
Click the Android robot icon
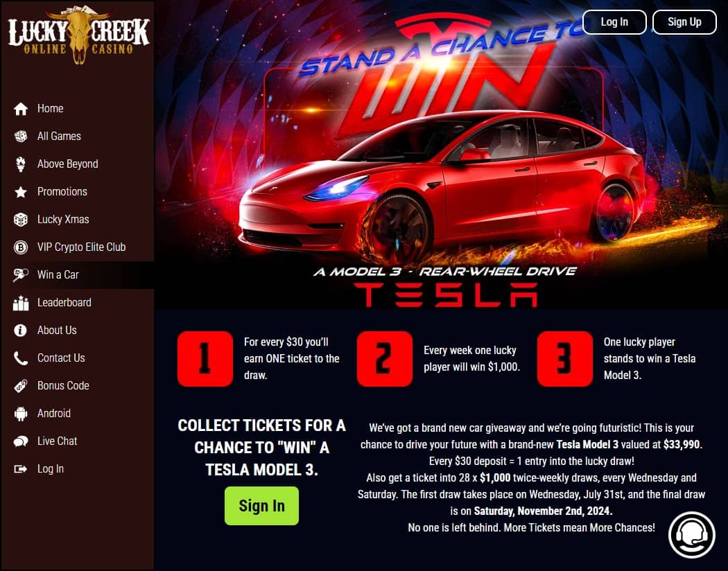[x=20, y=414]
